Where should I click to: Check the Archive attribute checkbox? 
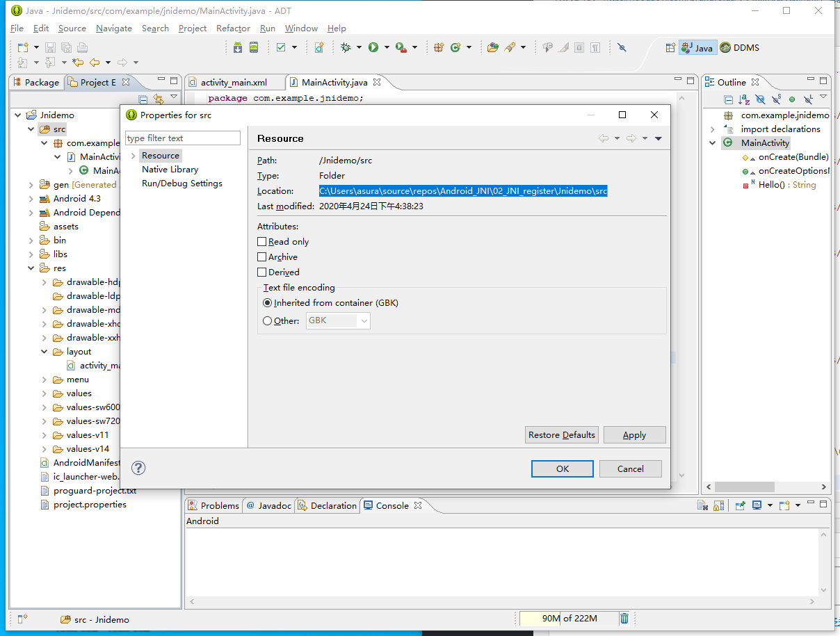[x=262, y=257]
